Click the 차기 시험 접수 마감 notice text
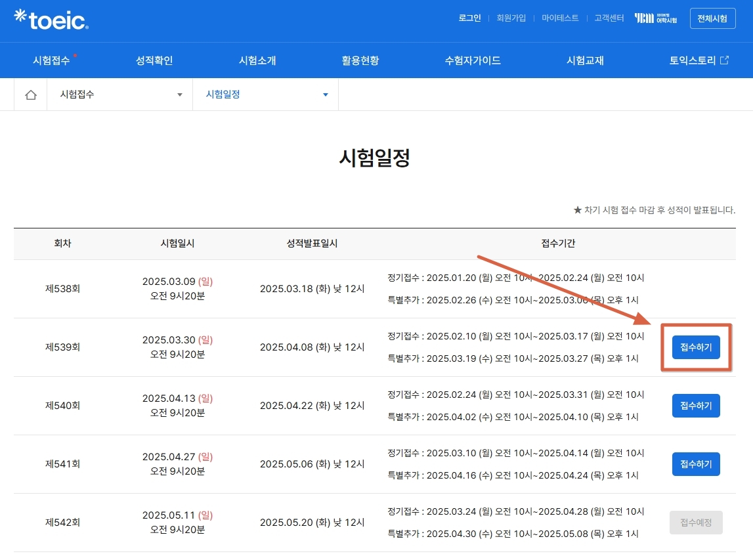Screen dimensions: 753x560 pyautogui.click(x=655, y=210)
